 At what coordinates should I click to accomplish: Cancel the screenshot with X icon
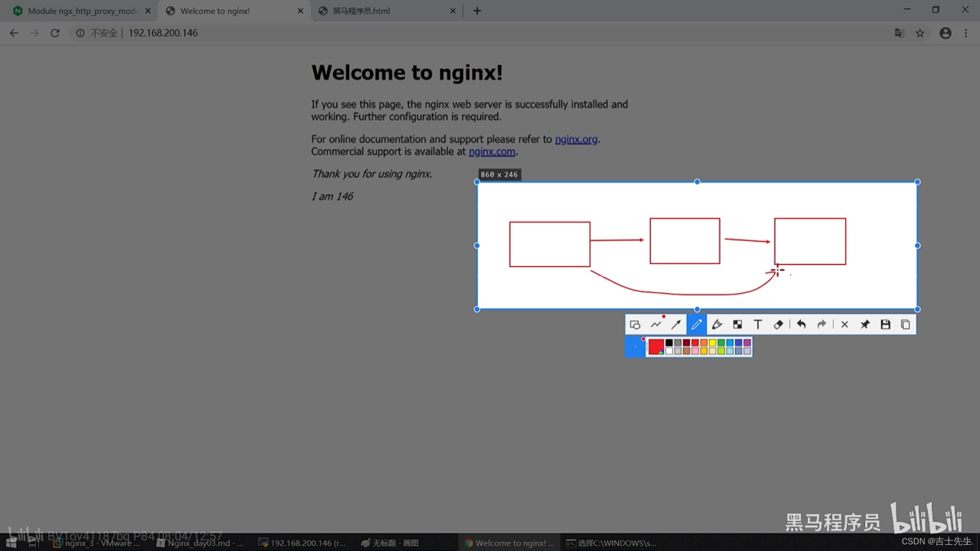point(844,324)
